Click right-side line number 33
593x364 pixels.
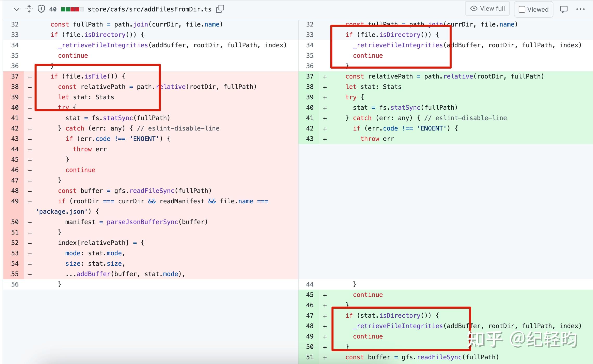310,35
